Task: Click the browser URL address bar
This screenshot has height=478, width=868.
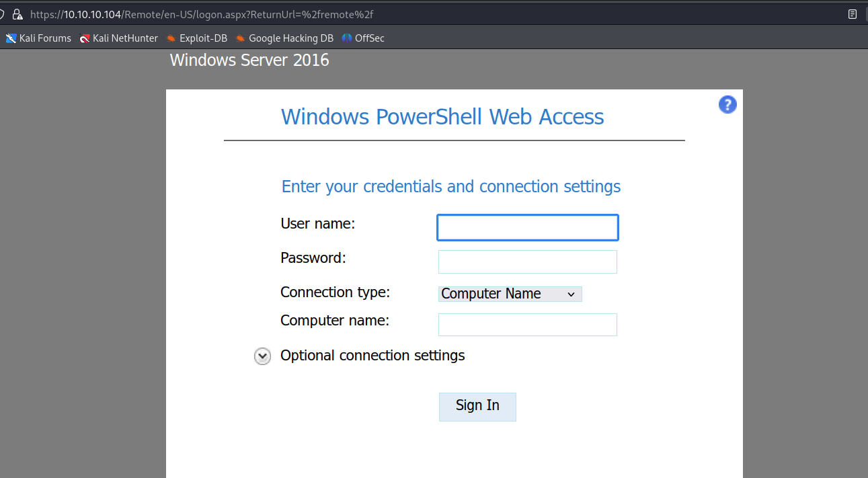Action: click(x=403, y=13)
